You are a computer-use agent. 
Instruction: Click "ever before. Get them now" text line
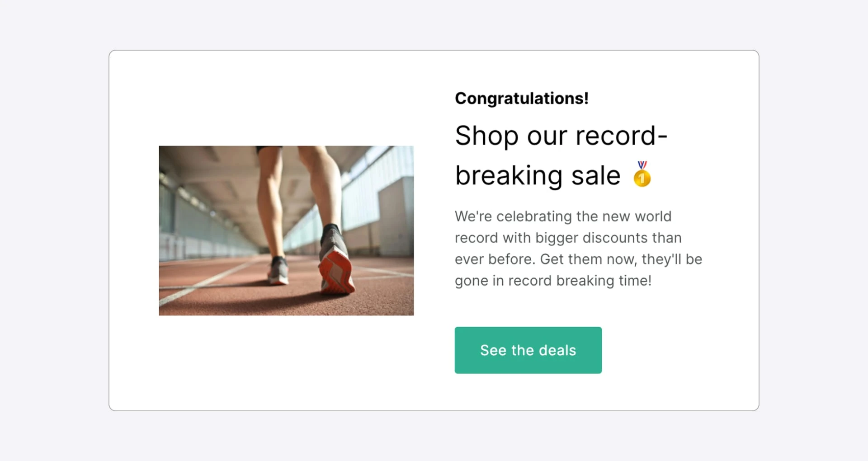(578, 259)
